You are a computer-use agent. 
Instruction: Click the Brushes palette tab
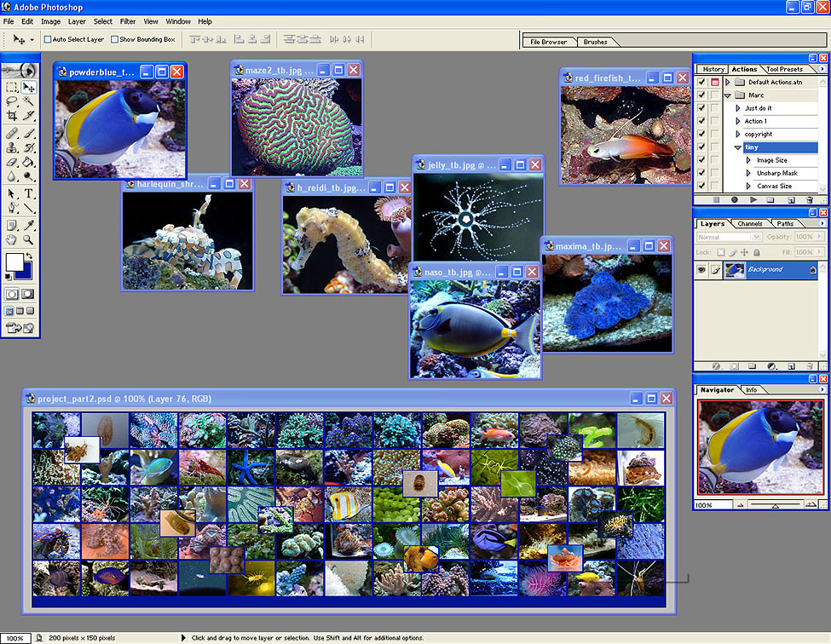pos(596,42)
